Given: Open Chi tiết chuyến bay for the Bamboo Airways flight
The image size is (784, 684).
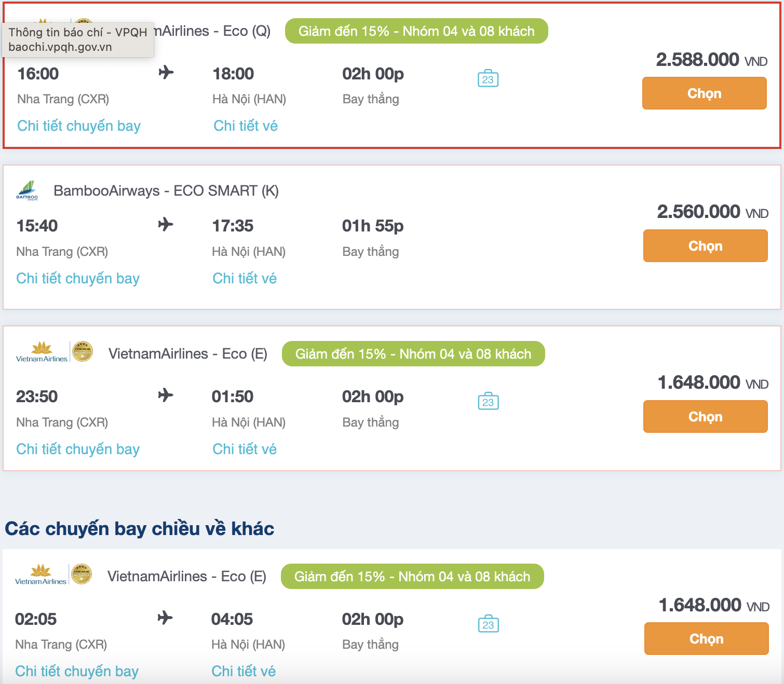Looking at the screenshot, I should (x=77, y=278).
